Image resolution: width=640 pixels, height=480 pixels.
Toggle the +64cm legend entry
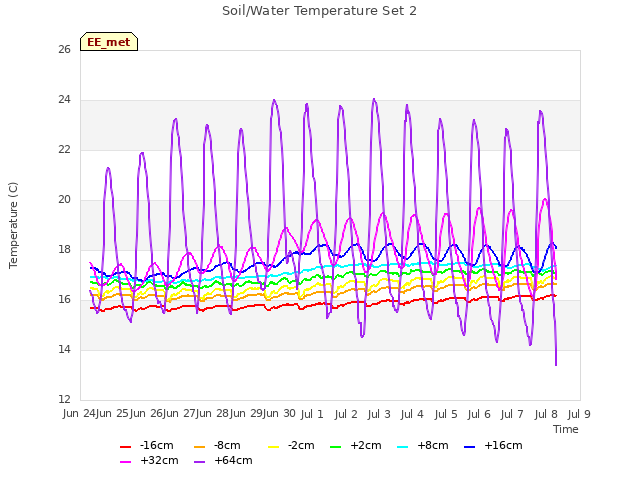(x=223, y=460)
